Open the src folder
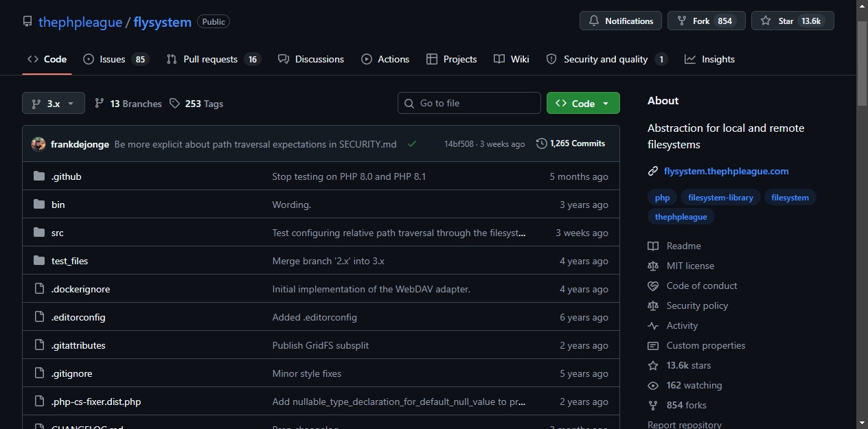Screen dimensions: 868x429 coord(58,233)
